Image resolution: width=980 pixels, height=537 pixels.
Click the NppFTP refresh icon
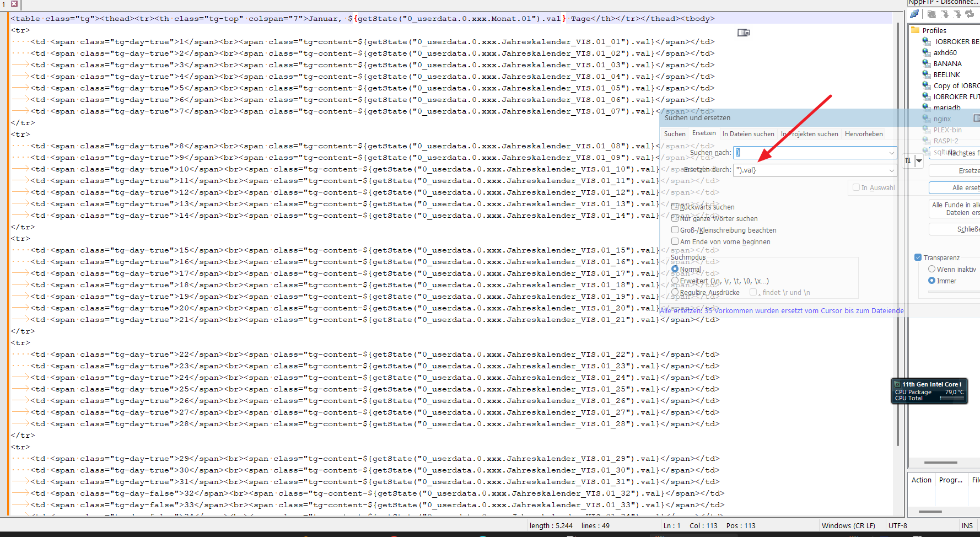click(970, 14)
